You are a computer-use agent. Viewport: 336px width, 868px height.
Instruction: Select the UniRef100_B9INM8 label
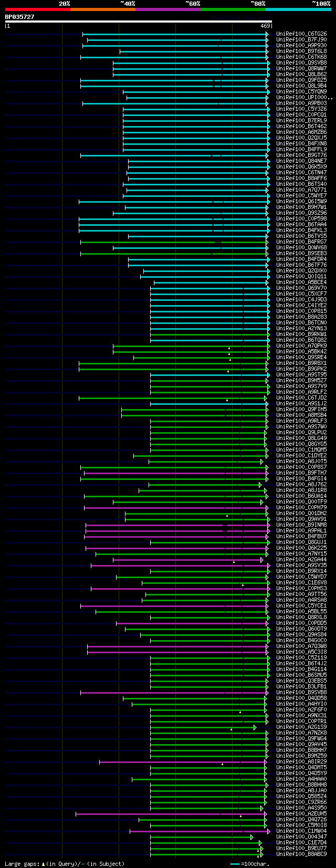point(301,525)
